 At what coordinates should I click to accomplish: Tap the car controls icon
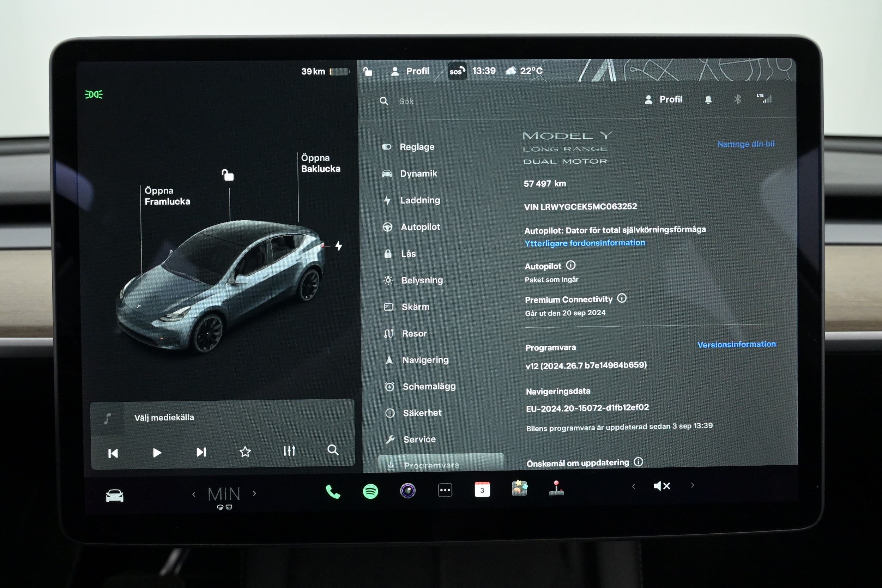tap(114, 496)
